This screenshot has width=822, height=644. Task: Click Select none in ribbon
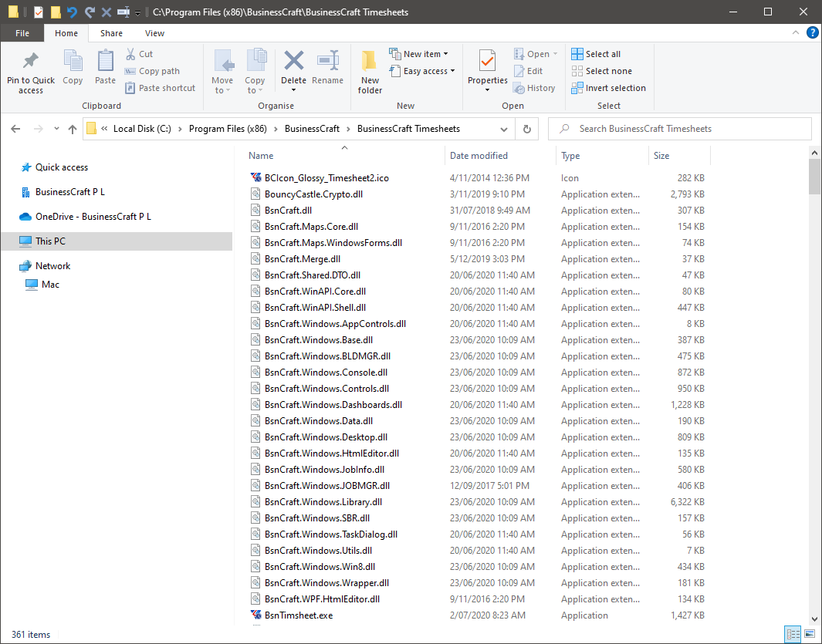[x=602, y=71]
